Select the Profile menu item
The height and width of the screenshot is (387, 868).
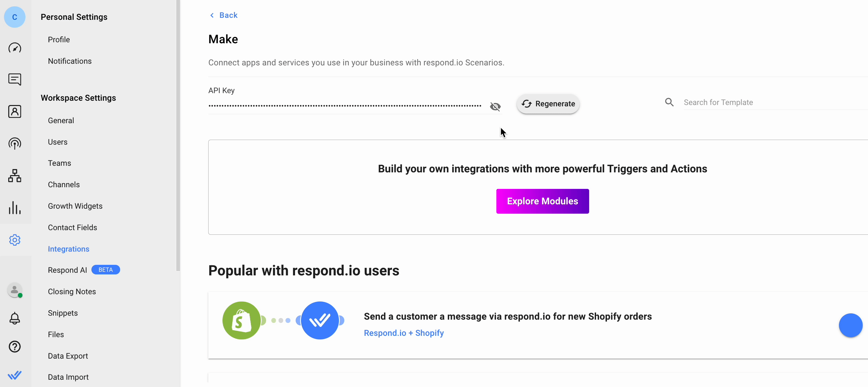(x=59, y=39)
